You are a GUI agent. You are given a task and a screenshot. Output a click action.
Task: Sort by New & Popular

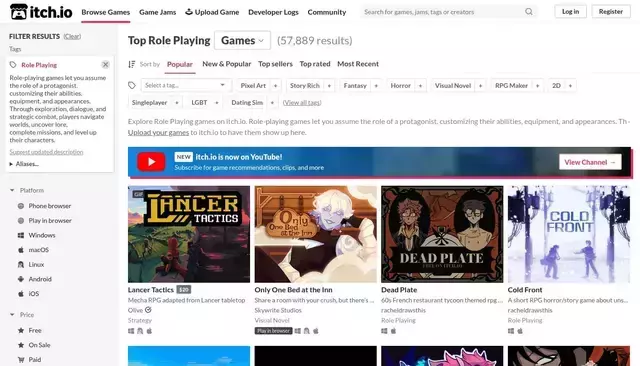pyautogui.click(x=227, y=64)
